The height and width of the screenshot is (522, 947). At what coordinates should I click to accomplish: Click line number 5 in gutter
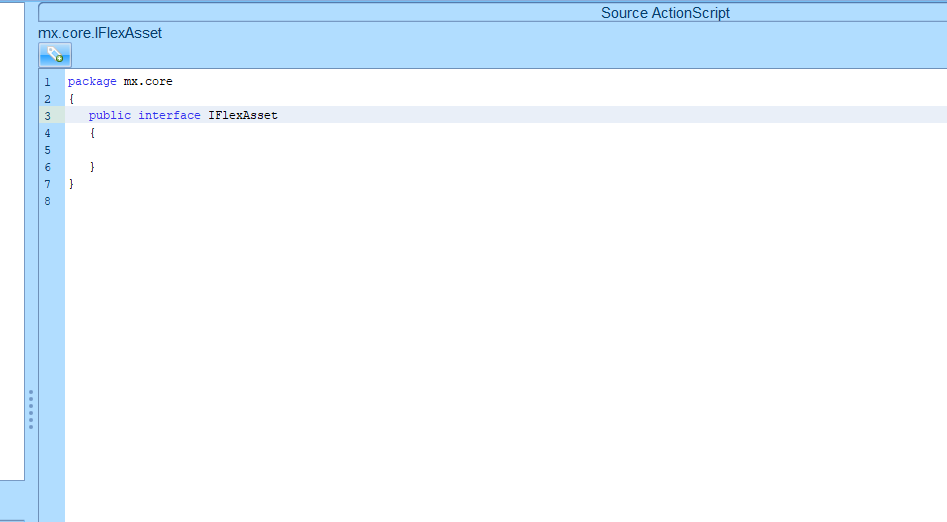(47, 150)
